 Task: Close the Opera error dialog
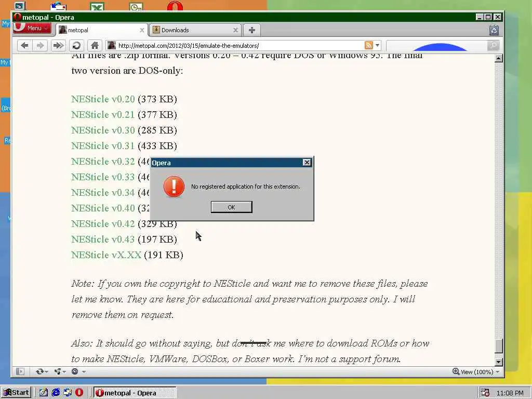307,163
